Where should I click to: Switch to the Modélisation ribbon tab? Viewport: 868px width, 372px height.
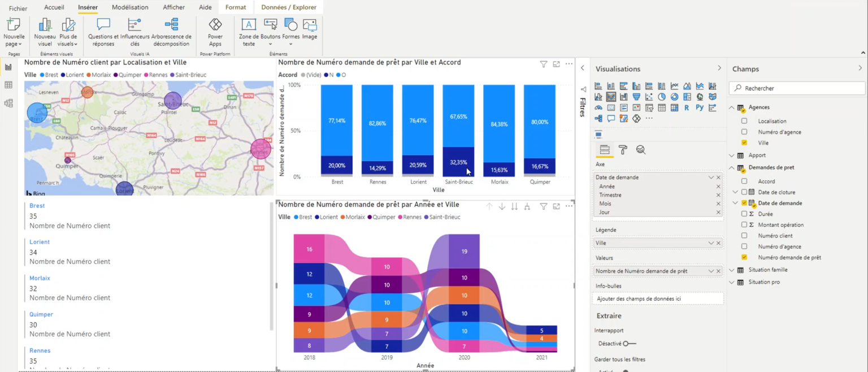(x=130, y=7)
